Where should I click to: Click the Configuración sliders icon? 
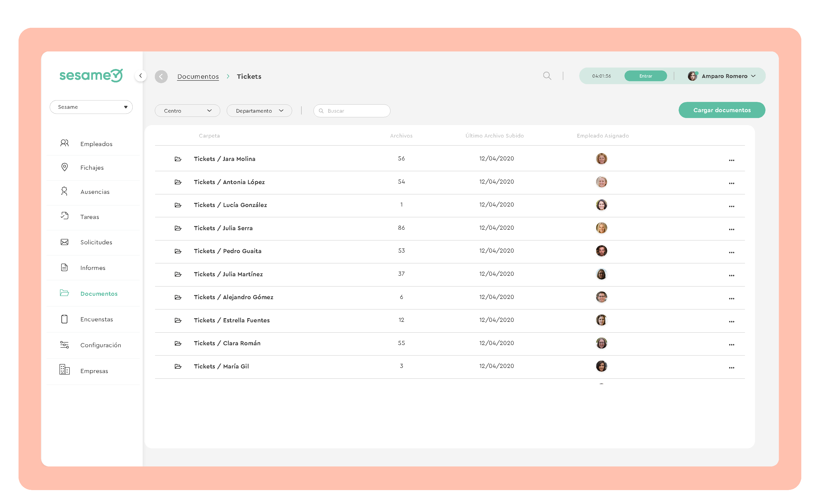click(x=64, y=345)
